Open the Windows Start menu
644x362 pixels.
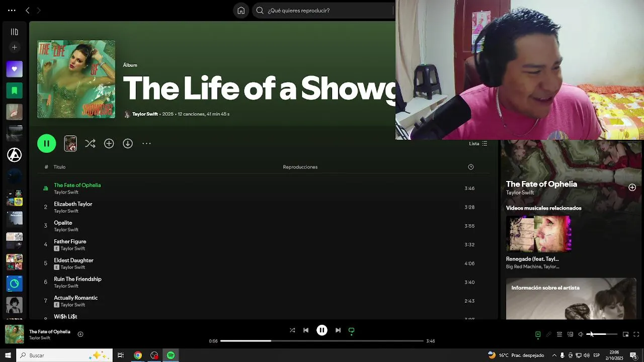[x=8, y=355]
